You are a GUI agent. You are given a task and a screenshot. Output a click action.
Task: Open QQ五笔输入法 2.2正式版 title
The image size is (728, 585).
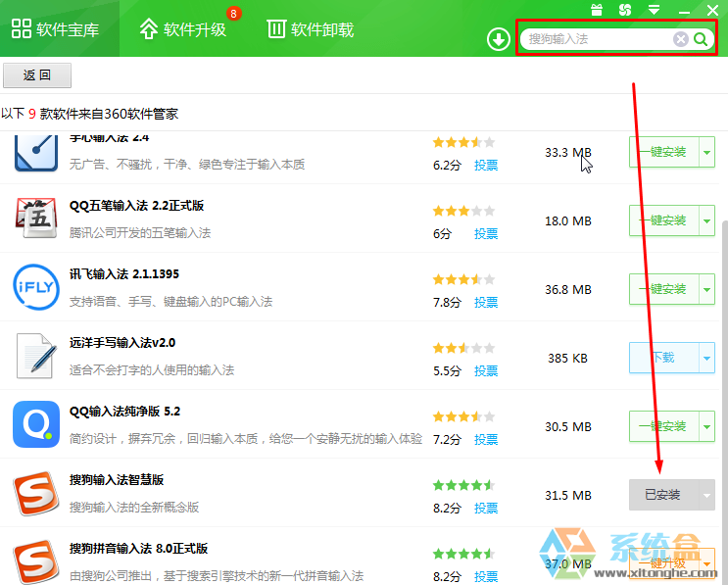136,206
